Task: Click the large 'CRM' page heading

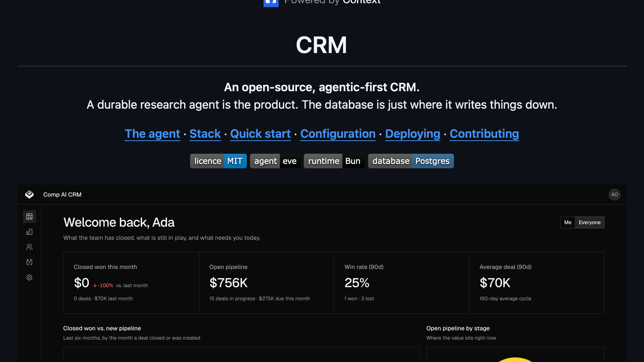Action: (322, 45)
